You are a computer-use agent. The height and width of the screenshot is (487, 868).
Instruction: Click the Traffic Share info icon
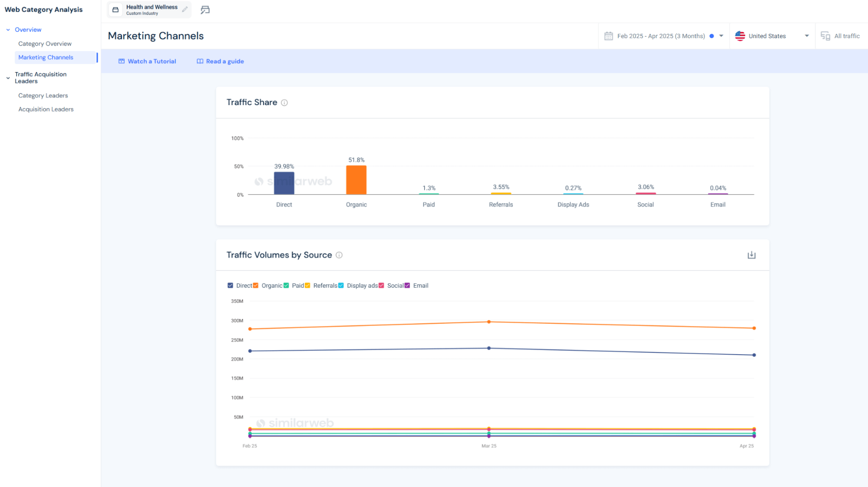284,103
